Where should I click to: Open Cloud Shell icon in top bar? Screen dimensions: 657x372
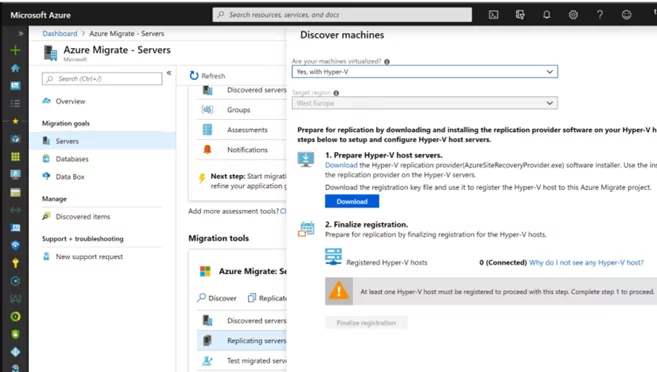coord(494,15)
